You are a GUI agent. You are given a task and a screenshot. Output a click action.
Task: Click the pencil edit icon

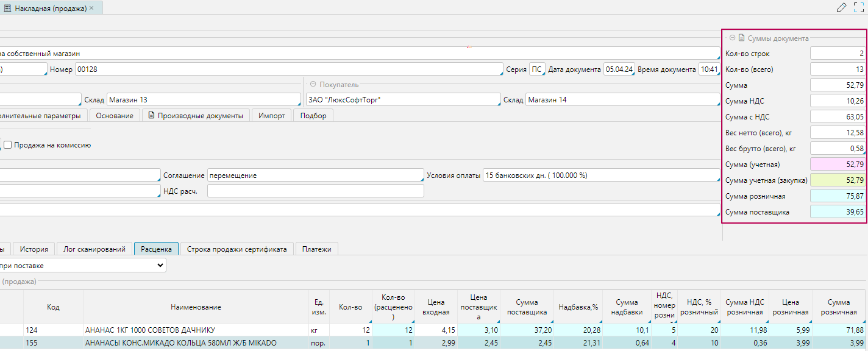(x=842, y=7)
